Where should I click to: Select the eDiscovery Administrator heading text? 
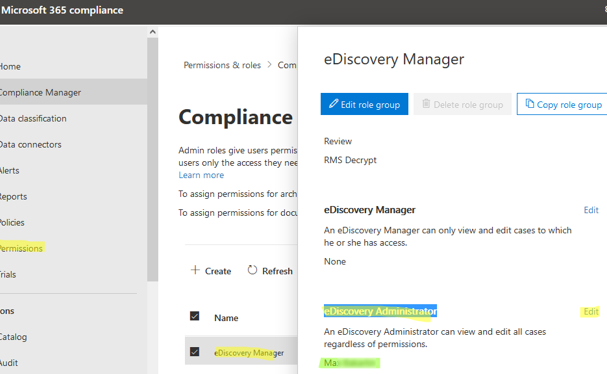coord(380,311)
